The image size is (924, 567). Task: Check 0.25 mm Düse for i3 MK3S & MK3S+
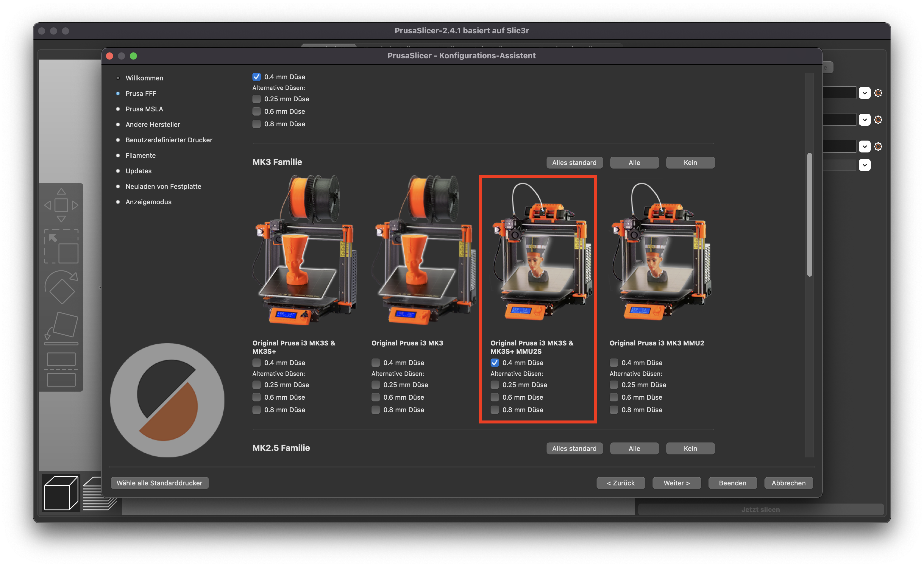point(257,385)
